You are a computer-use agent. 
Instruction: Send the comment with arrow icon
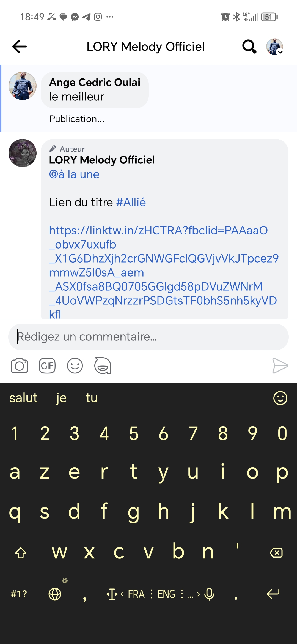pyautogui.click(x=280, y=366)
